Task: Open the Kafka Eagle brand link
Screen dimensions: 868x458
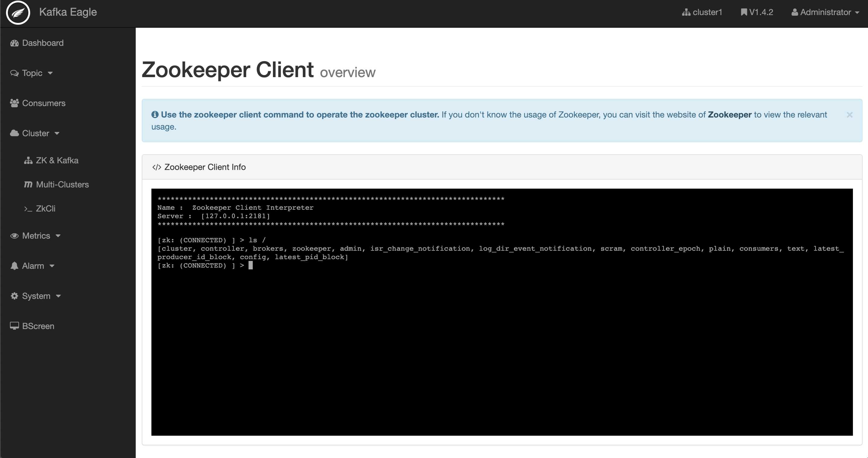Action: (x=68, y=12)
